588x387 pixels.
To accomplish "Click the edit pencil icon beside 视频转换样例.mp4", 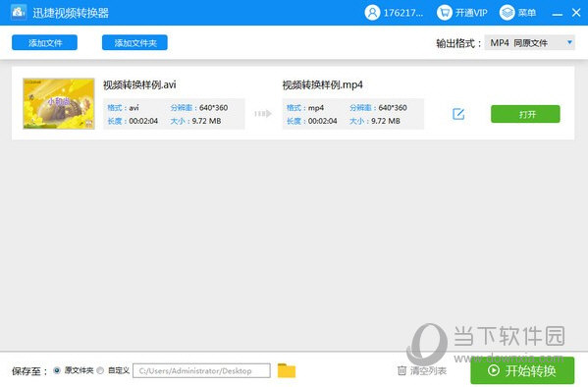I will pyautogui.click(x=458, y=114).
